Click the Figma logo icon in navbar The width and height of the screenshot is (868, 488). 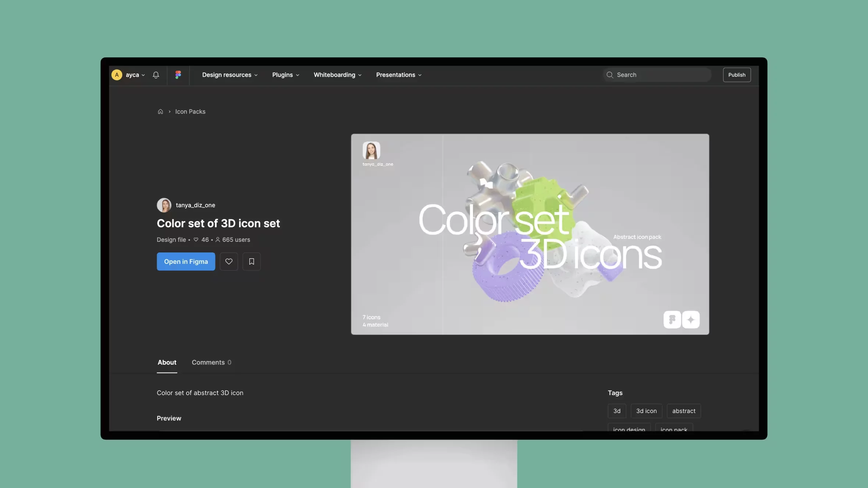click(178, 75)
